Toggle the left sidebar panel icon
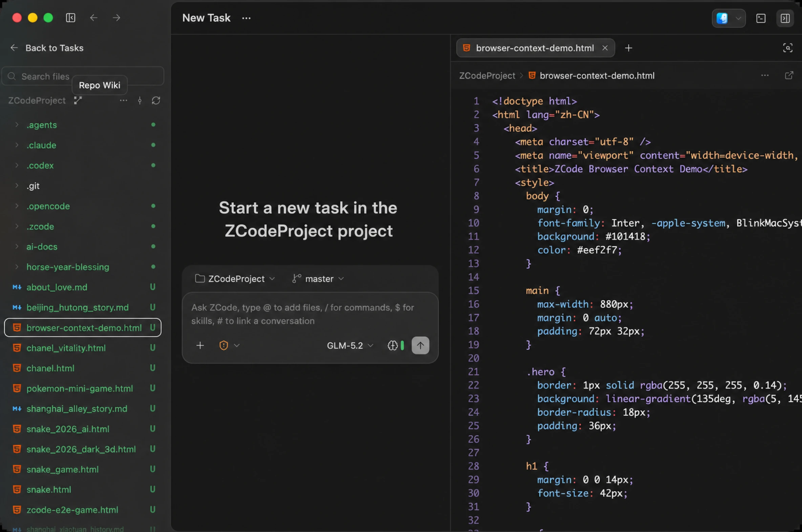Viewport: 802px width, 532px height. (71, 18)
